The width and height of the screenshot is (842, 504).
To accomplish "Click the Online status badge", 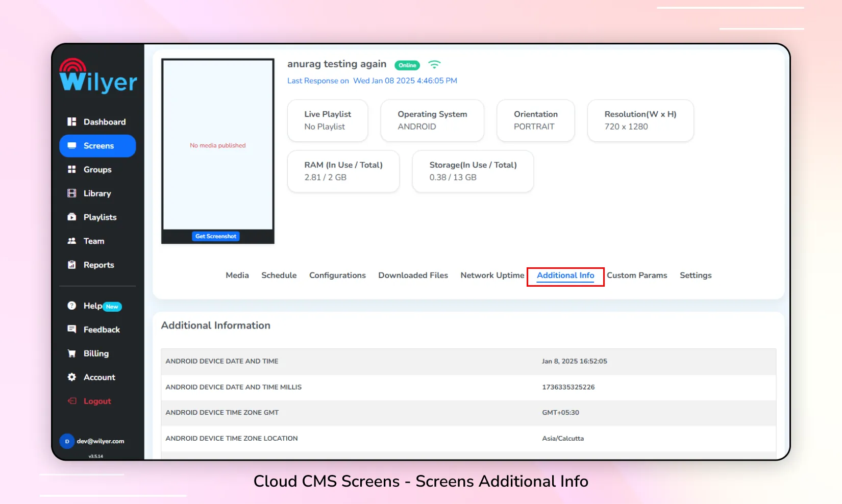I will pos(407,65).
